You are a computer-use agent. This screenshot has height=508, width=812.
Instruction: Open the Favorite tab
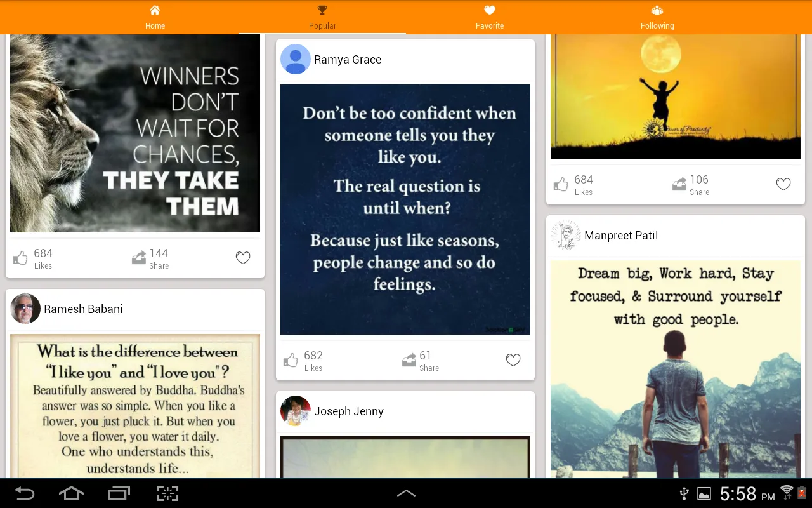(x=490, y=17)
